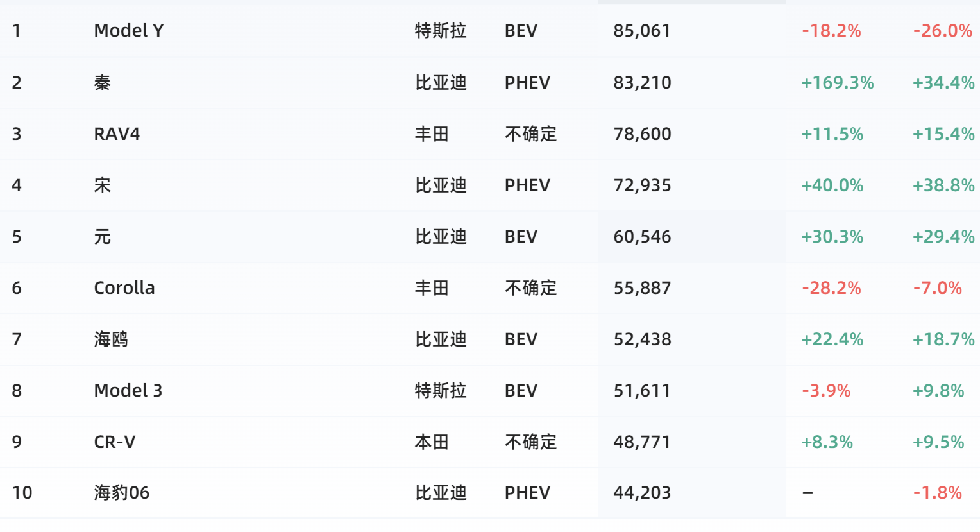Click 不确定 type in Corolla row
This screenshot has width=980, height=532.
531,287
